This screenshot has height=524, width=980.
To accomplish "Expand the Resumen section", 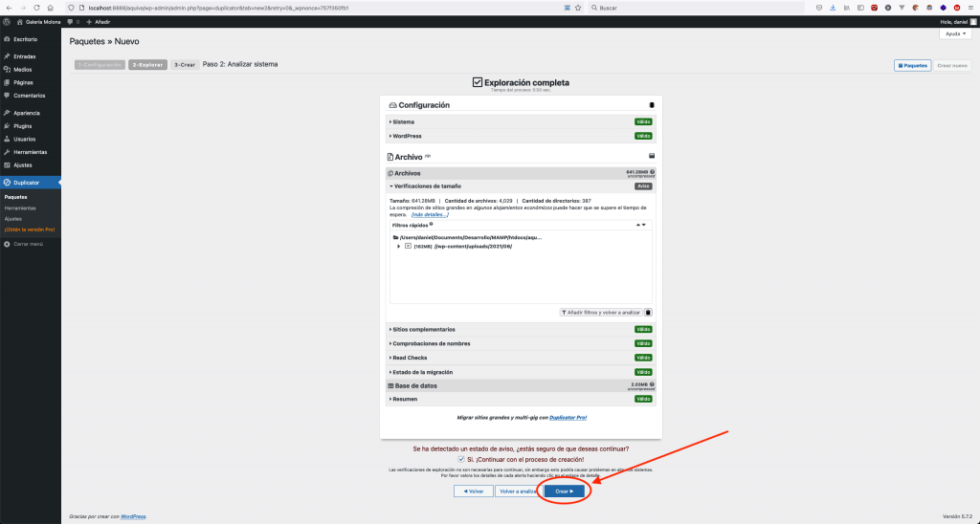I will (x=520, y=399).
